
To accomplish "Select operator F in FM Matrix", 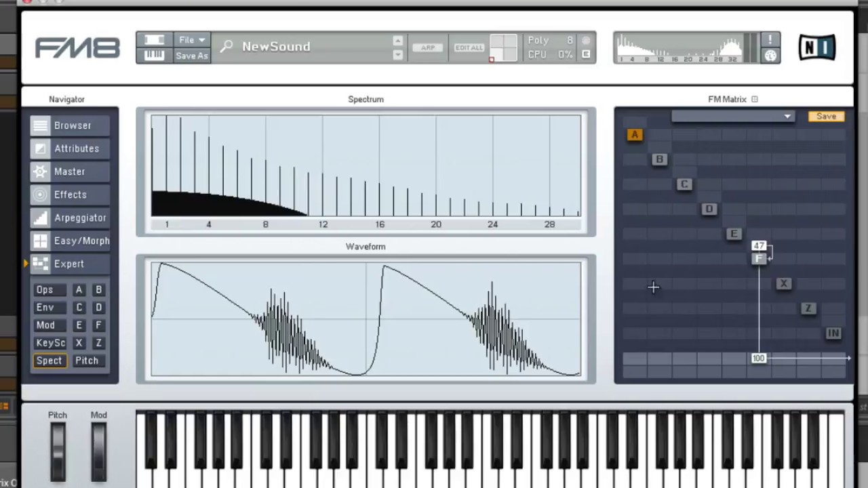I will tap(759, 258).
